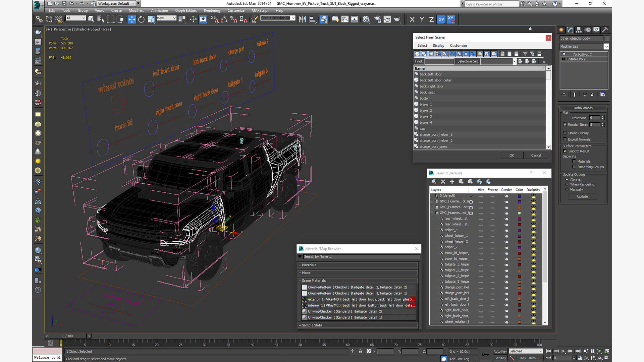
Task: Open the Key Filters Selected dropdown
Action: click(526, 351)
